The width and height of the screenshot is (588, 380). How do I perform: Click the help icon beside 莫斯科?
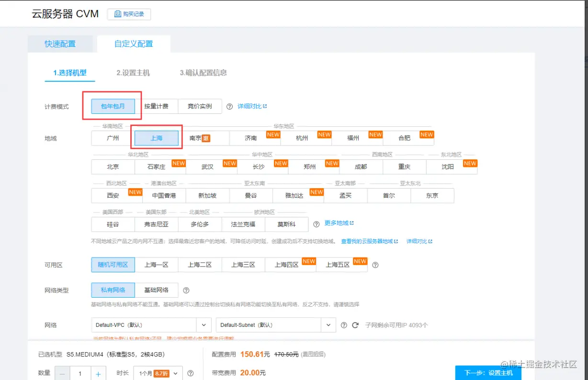coord(316,224)
